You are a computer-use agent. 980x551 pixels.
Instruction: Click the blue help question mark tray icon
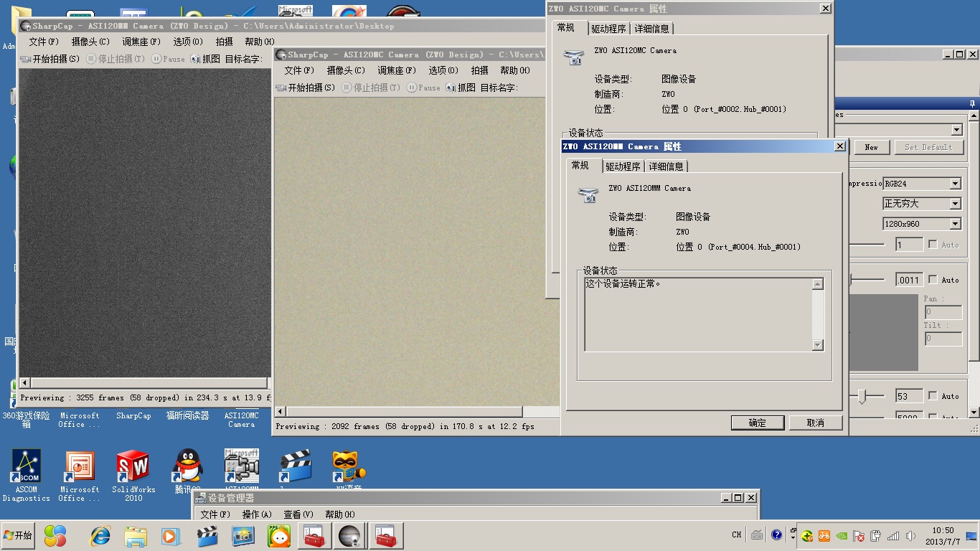point(777,534)
